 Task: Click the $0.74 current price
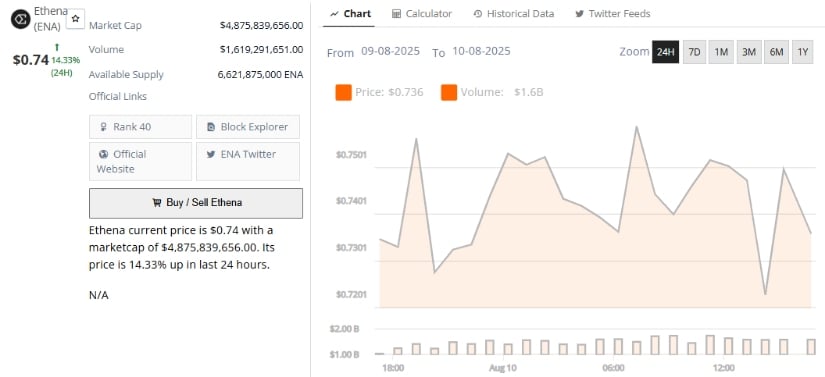(x=31, y=60)
